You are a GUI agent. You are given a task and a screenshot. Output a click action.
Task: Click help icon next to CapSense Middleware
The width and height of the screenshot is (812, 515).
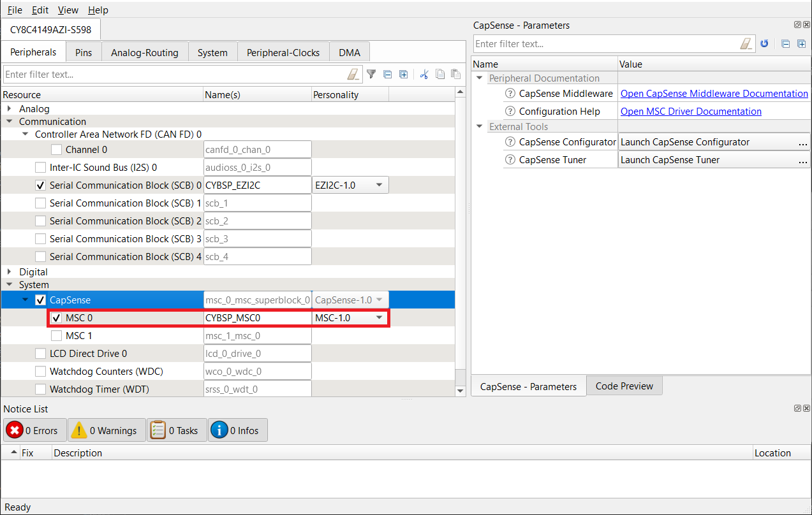tap(510, 94)
